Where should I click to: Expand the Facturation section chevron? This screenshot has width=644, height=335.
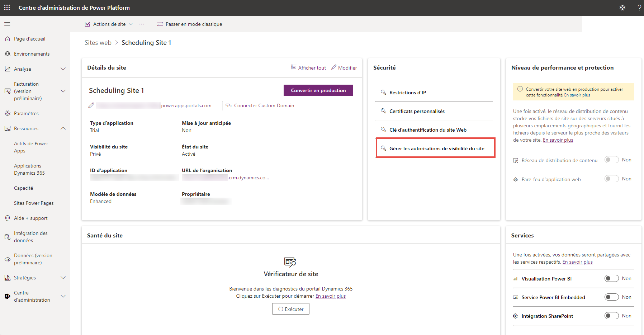point(63,91)
